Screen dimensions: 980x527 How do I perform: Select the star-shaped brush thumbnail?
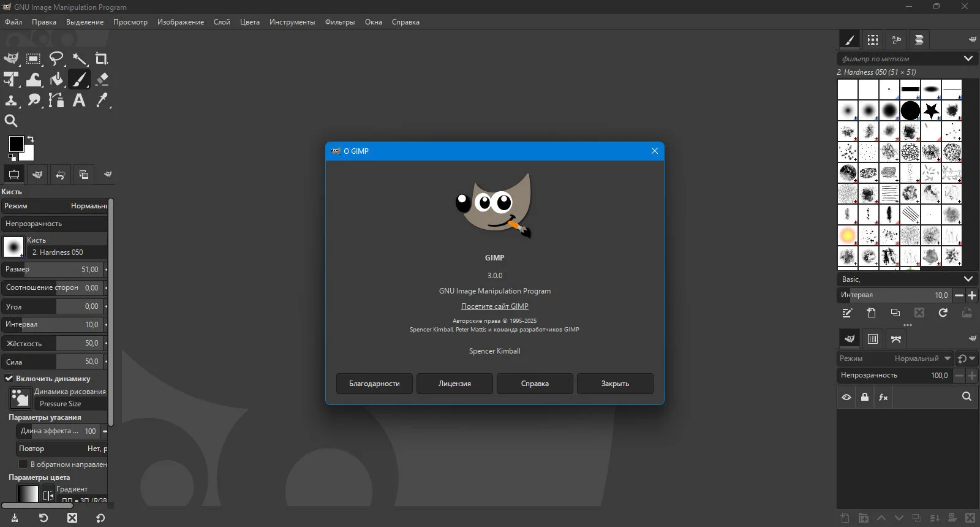[931, 110]
